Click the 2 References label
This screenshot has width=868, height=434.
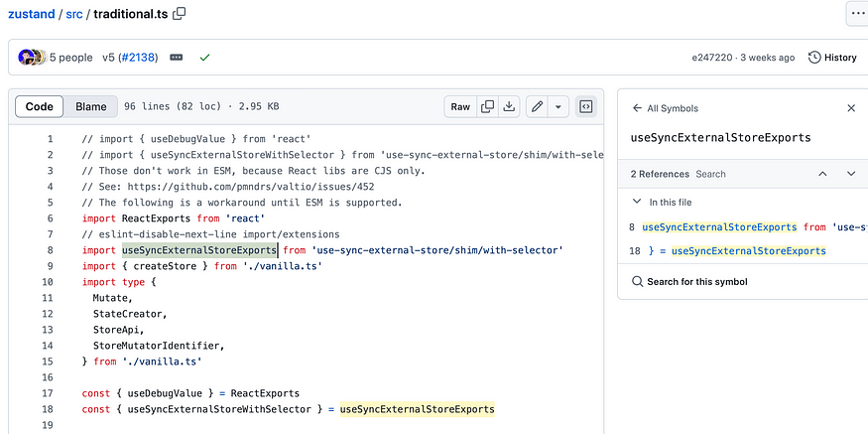660,174
